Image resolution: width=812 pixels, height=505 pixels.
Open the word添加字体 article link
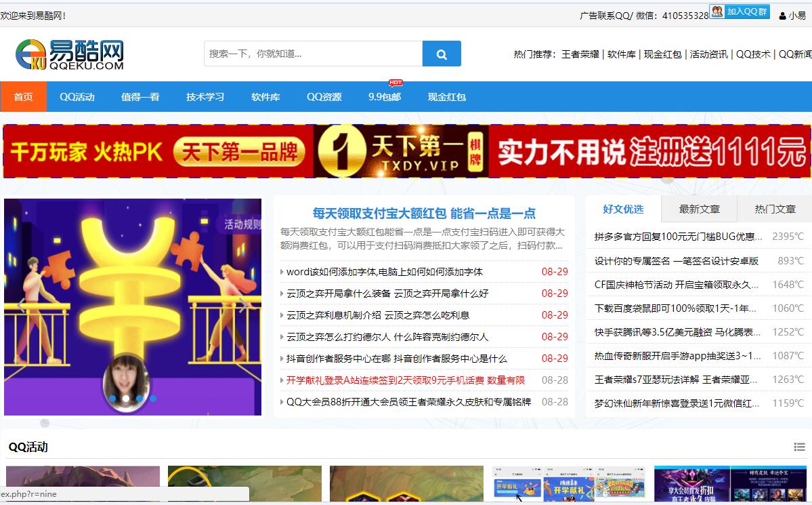pos(384,272)
